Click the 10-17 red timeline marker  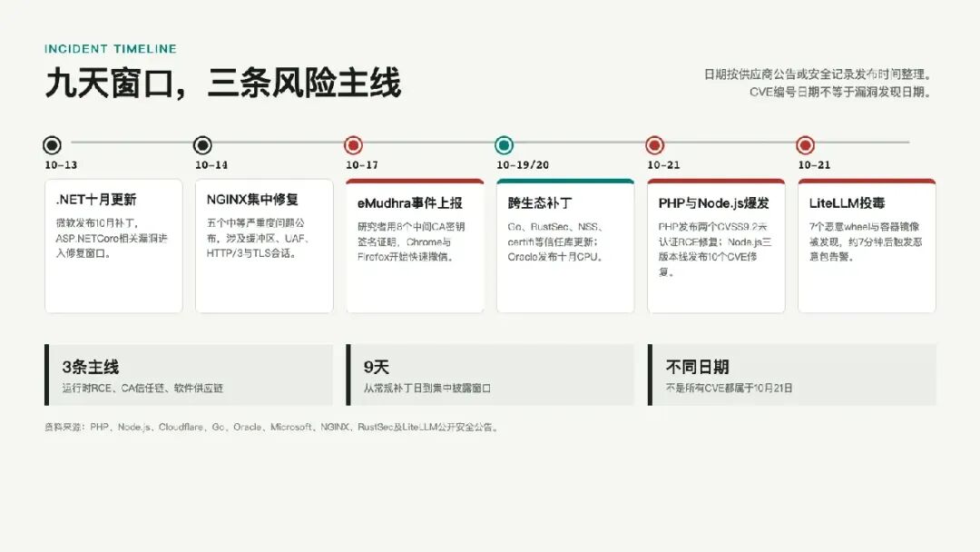[353, 145]
